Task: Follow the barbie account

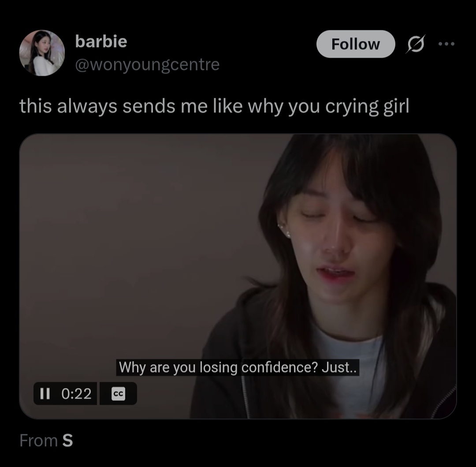Action: [356, 44]
